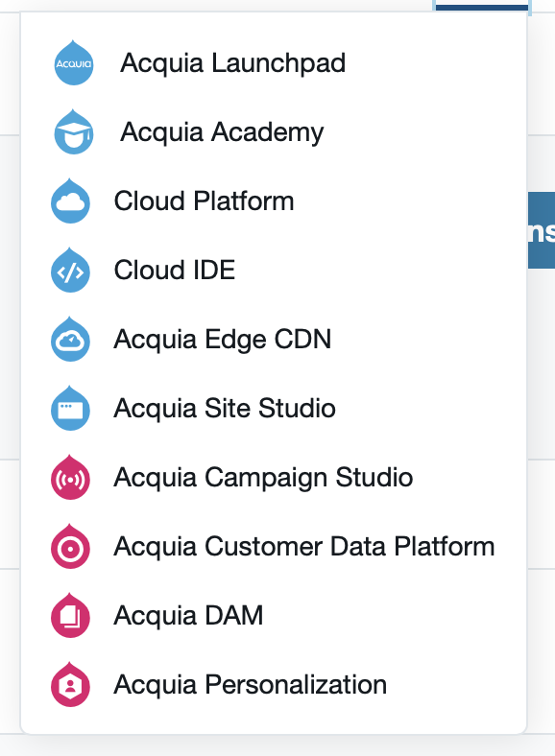Screen dimensions: 555x756
Task: Click the Acquia Personalization person icon
Action: coord(70,685)
